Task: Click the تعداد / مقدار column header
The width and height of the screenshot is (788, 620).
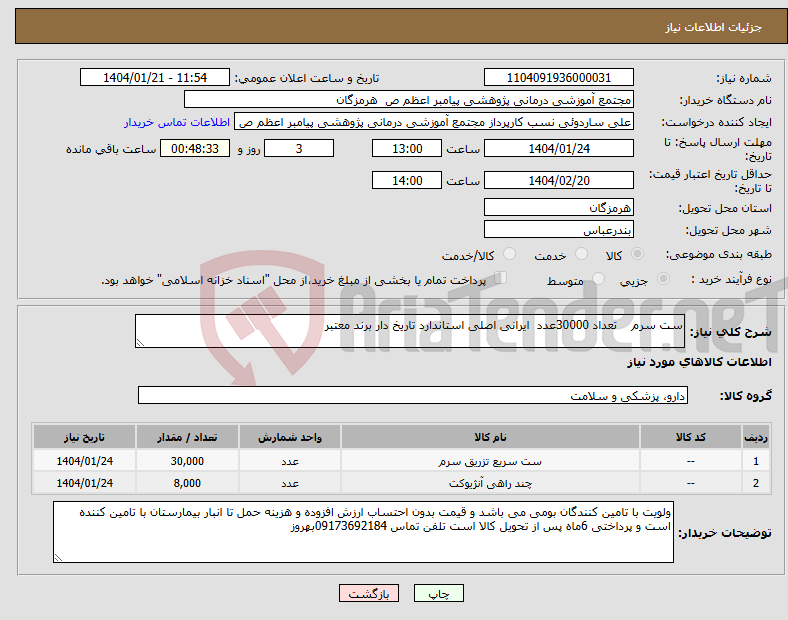Action: point(187,437)
